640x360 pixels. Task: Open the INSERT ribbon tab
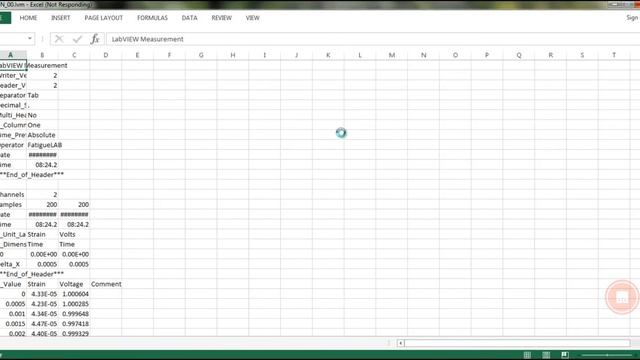point(60,18)
